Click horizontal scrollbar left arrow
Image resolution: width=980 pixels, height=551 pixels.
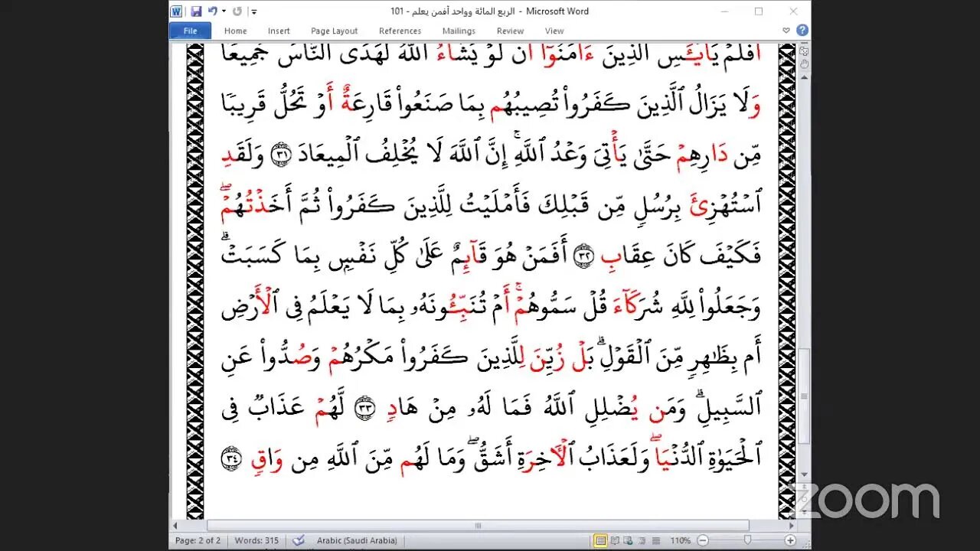point(175,526)
